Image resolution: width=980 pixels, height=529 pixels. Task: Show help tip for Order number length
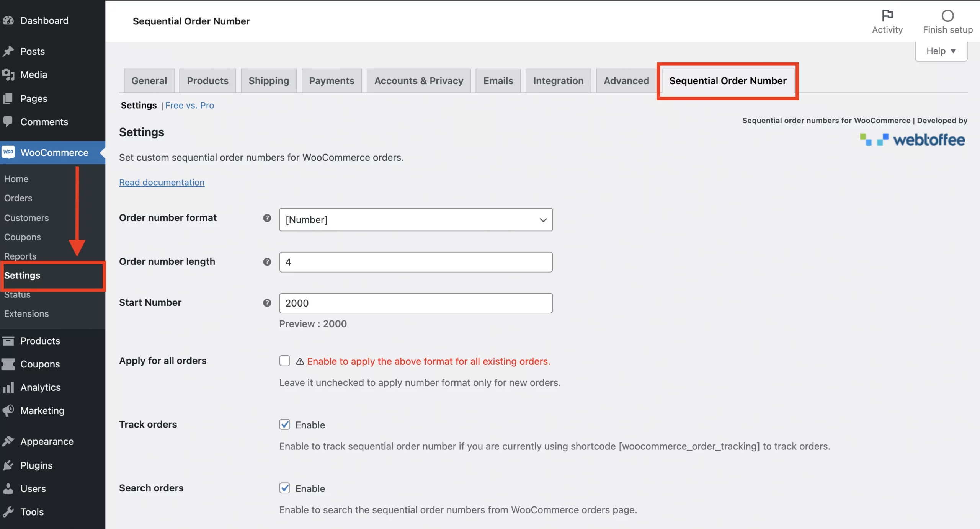267,262
